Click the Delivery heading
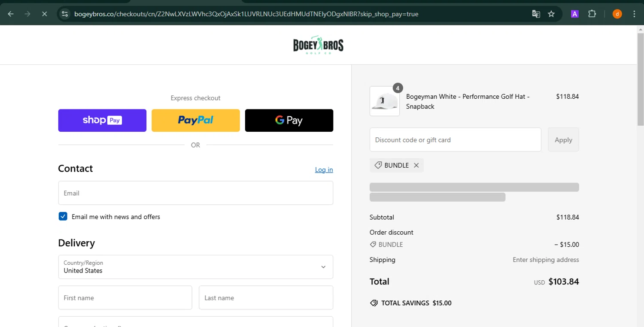Screen dimensions: 644x327 pos(76,243)
